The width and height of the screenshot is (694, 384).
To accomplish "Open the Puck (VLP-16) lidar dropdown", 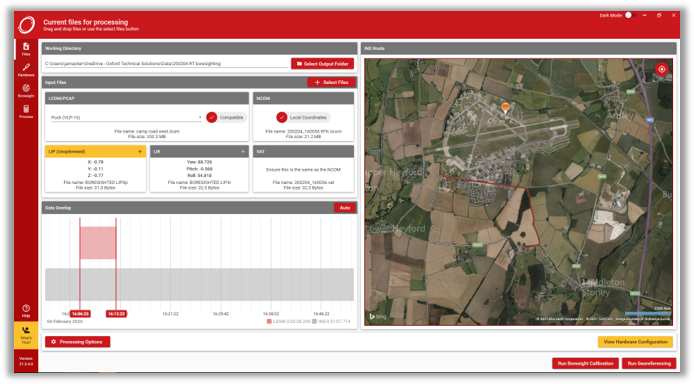I will click(127, 118).
